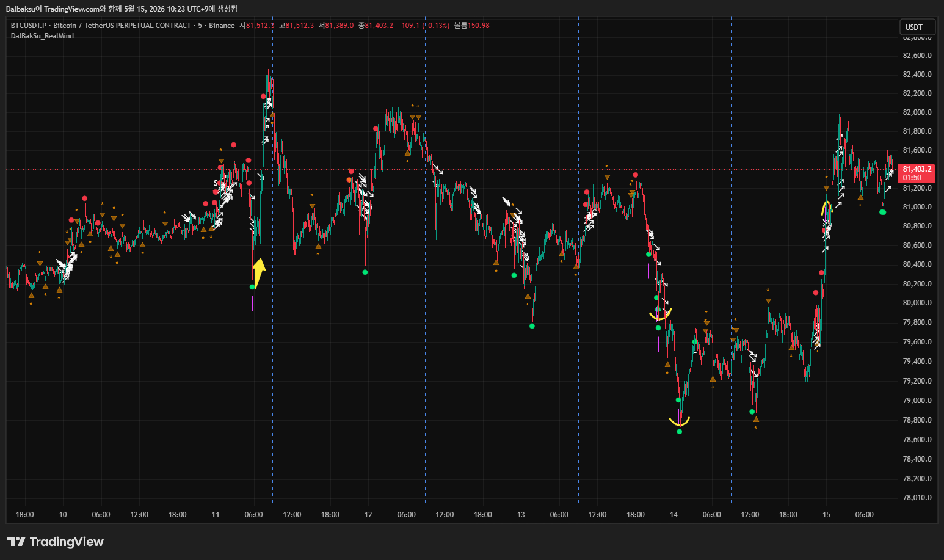This screenshot has width=944, height=560.
Task: Click the -109.1 (-0.13%) change value
Action: coord(424,26)
